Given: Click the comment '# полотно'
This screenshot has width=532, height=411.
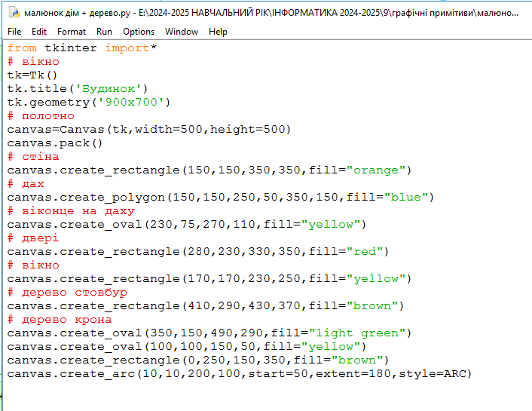Looking at the screenshot, I should 41,116.
